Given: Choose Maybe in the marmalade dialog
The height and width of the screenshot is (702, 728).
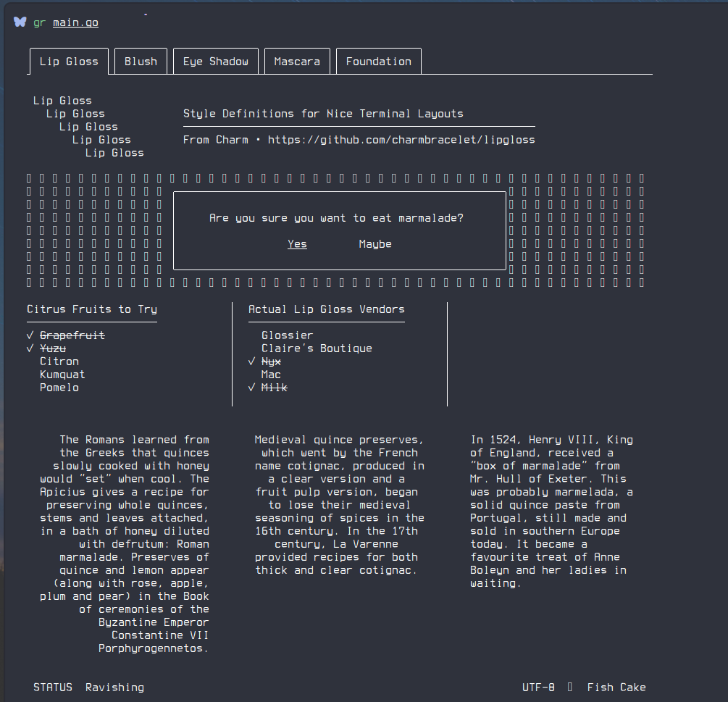Looking at the screenshot, I should 375,244.
